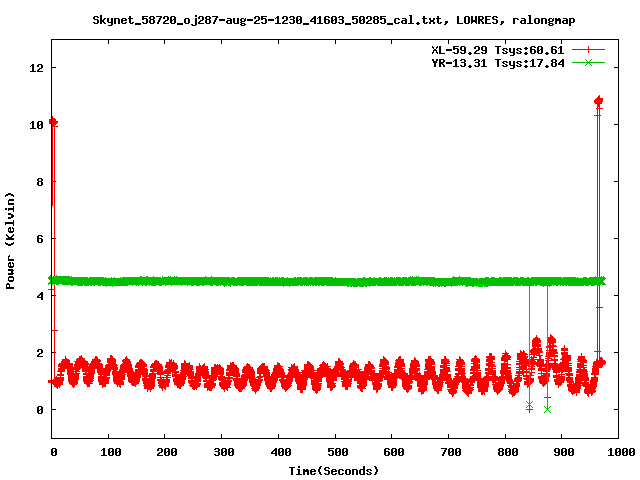Click the y-axis tick label '10'
The height and width of the screenshot is (480, 640).
36,125
